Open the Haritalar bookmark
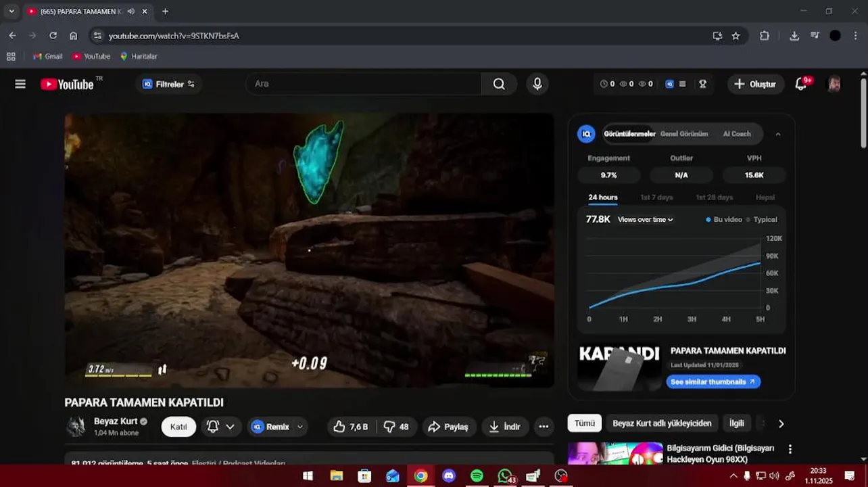The height and width of the screenshot is (487, 868). tap(139, 56)
